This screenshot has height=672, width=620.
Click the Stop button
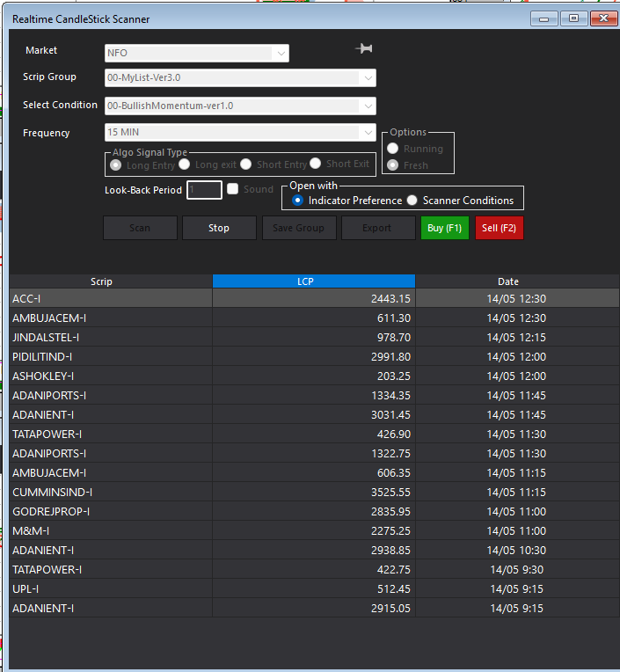pyautogui.click(x=219, y=228)
